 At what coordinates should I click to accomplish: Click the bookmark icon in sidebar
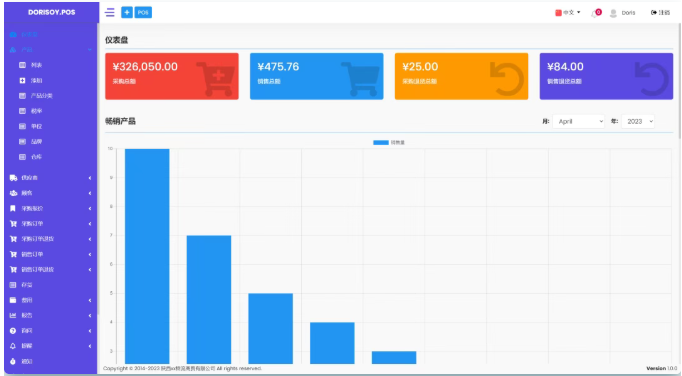[x=13, y=208]
